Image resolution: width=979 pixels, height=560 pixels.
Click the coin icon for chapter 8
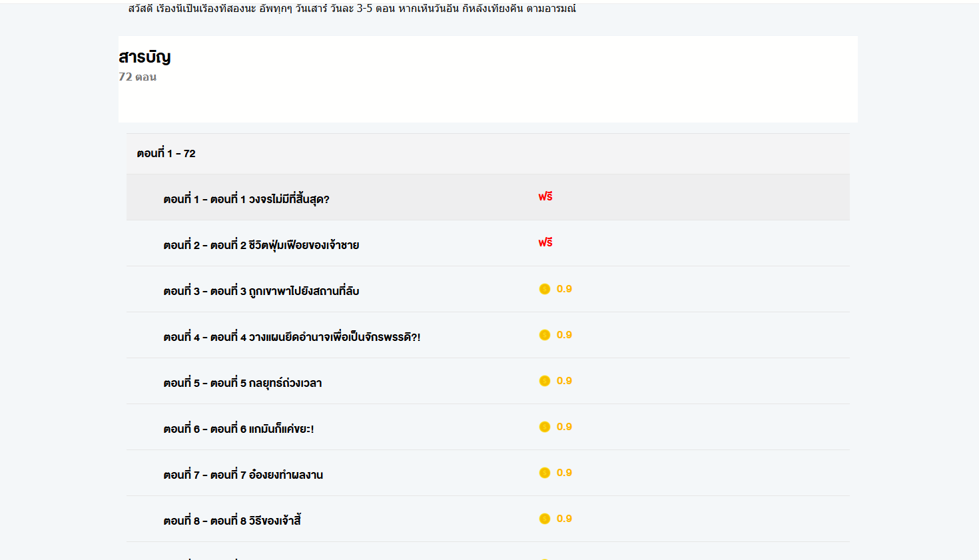(x=545, y=519)
